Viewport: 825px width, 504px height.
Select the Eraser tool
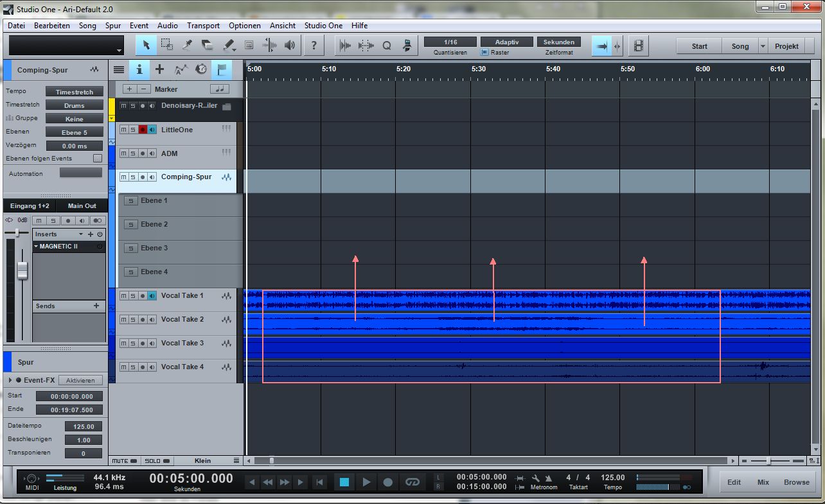click(x=207, y=46)
